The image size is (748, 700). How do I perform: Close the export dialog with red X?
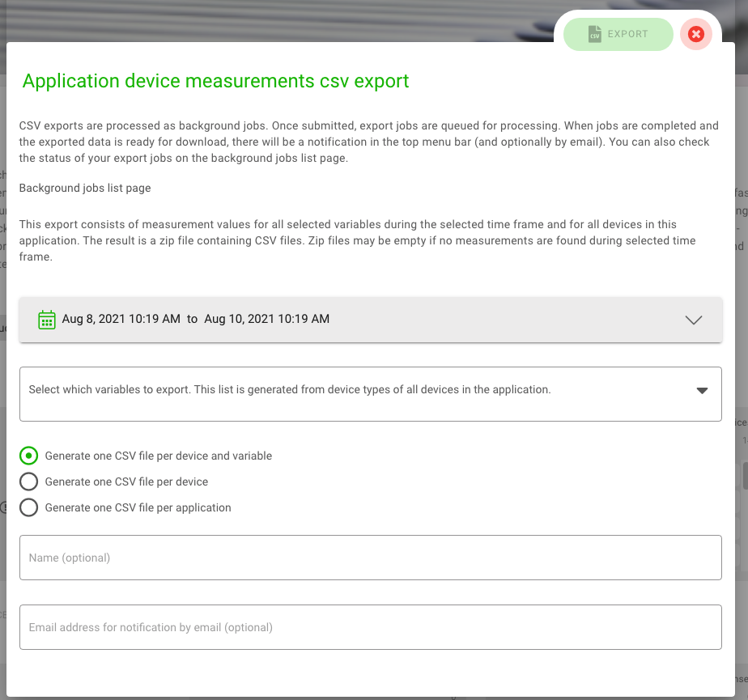click(695, 34)
